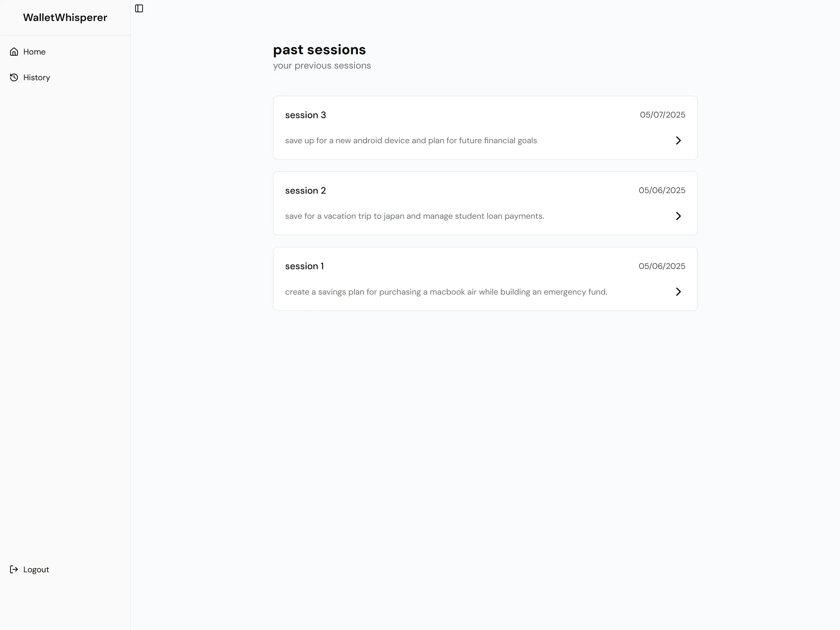
Task: Open session 2 using its chevron arrow
Action: tap(679, 216)
